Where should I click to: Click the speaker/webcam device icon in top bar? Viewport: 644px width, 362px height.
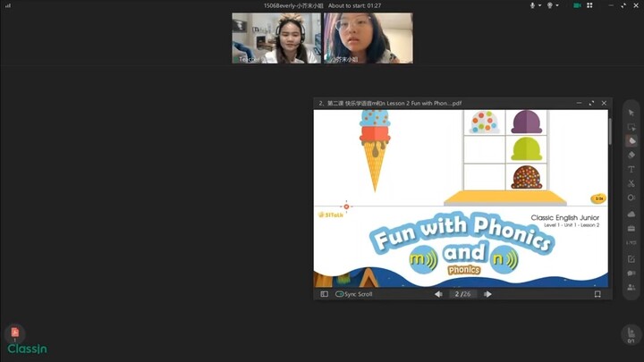point(549,5)
